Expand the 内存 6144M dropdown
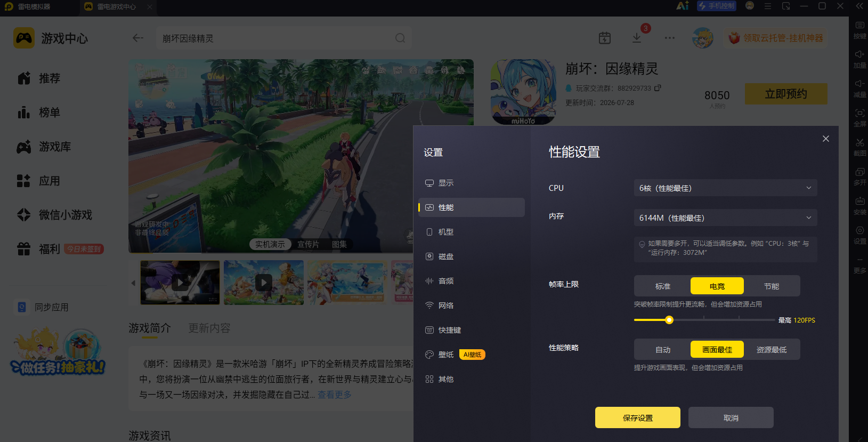The height and width of the screenshot is (442, 868). 726,218
